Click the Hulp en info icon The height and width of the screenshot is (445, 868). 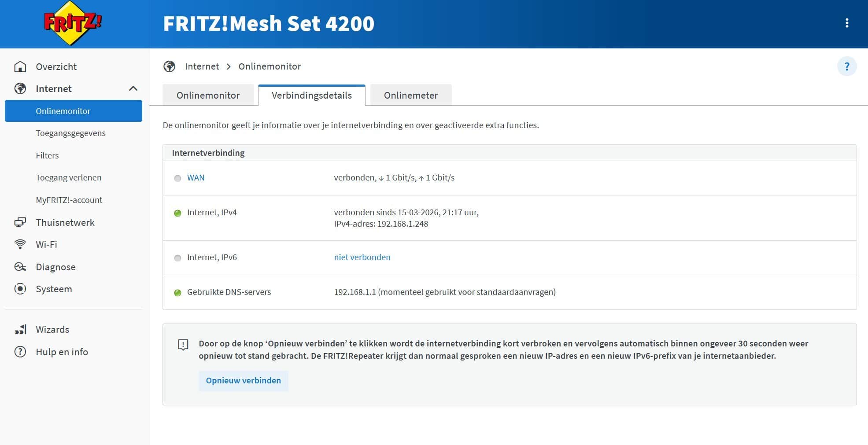pos(20,352)
